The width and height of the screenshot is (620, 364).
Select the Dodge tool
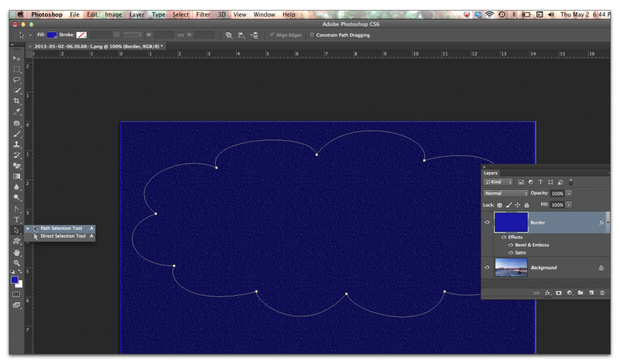tap(16, 198)
